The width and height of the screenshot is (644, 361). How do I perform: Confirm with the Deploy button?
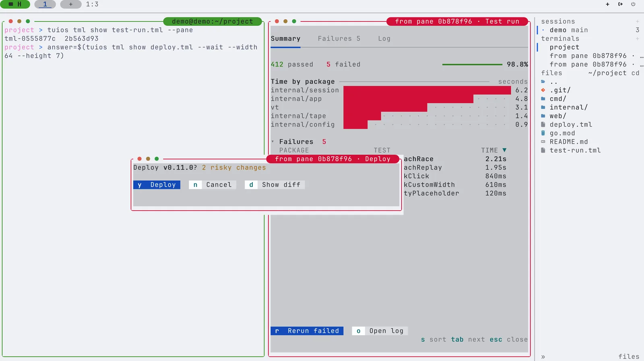tap(157, 185)
